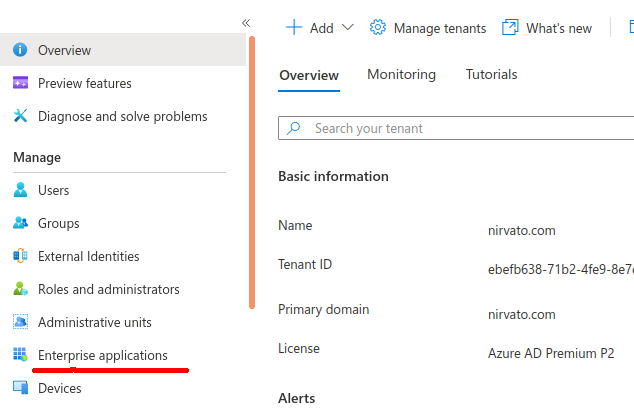Image resolution: width=634 pixels, height=408 pixels.
Task: Click the Tenant ID label
Action: [x=305, y=264]
